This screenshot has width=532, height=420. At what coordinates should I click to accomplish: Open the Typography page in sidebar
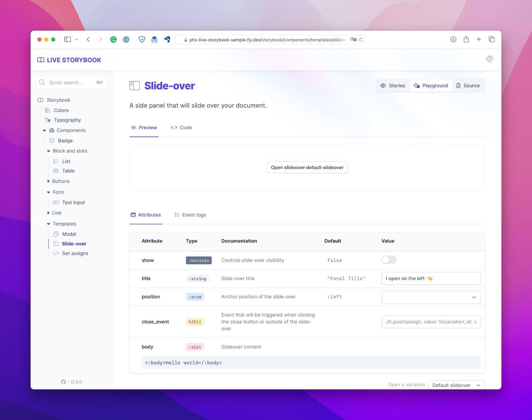point(67,120)
